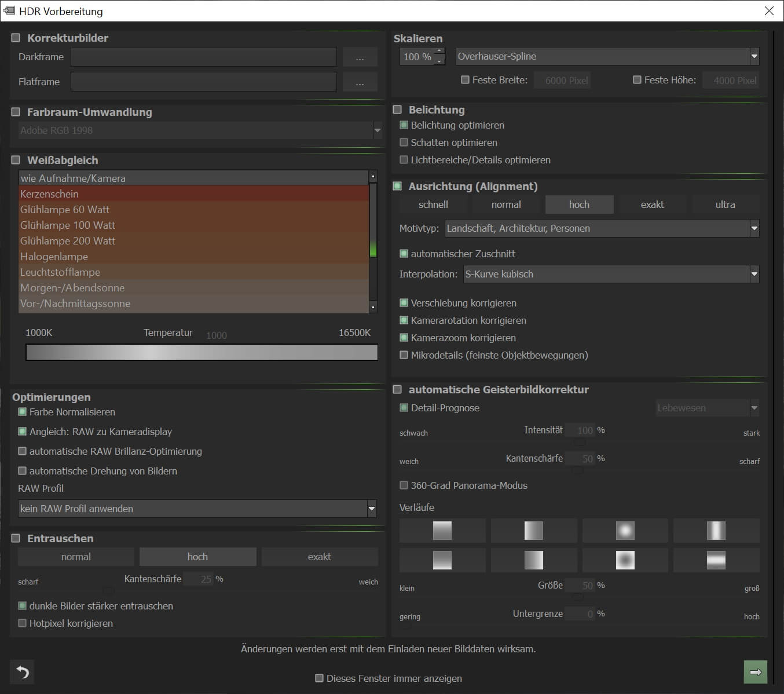The width and height of the screenshot is (784, 694).
Task: Click the undo arrow reset icon
Action: point(23,672)
